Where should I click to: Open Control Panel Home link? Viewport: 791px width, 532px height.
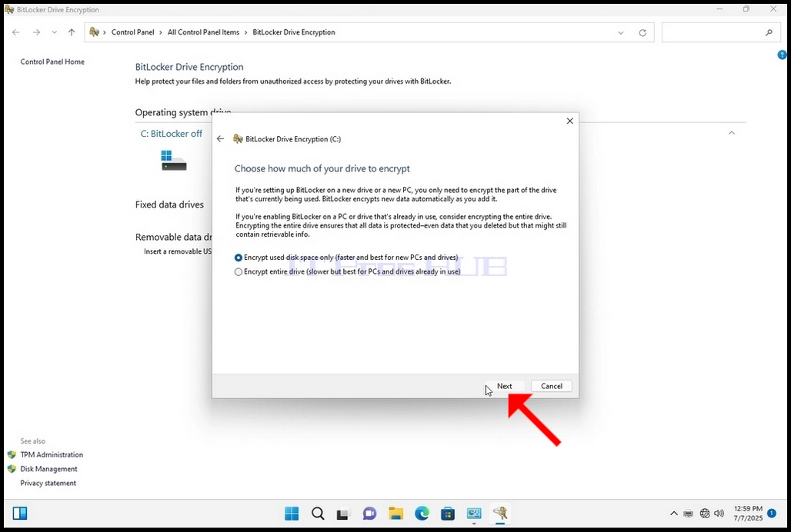click(52, 62)
